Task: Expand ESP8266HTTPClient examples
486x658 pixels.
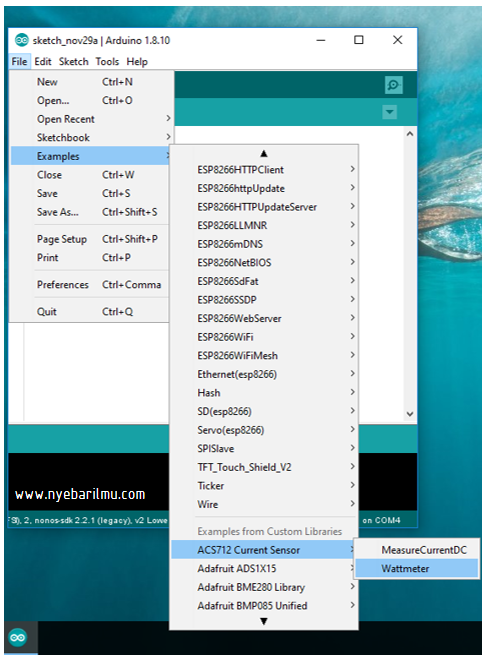Action: click(264, 170)
